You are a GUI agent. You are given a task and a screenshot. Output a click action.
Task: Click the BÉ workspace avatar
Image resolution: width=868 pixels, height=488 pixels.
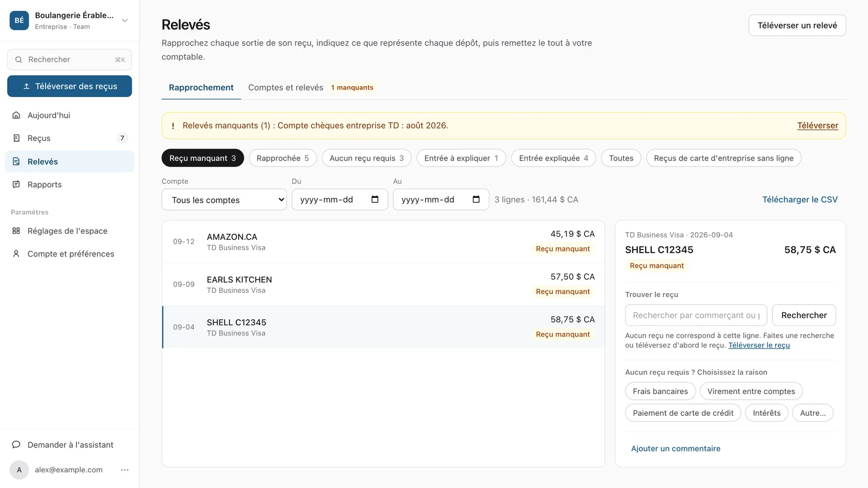pos(19,21)
